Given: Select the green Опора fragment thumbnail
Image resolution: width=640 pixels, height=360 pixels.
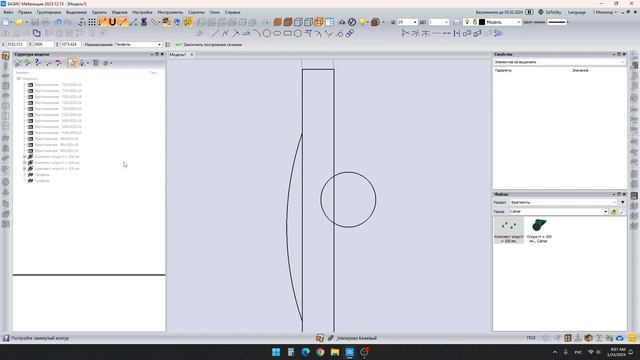Looking at the screenshot, I should 539,231.
